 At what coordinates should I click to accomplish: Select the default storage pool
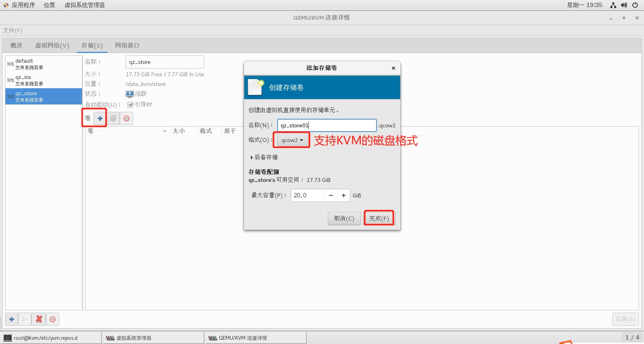(x=44, y=64)
